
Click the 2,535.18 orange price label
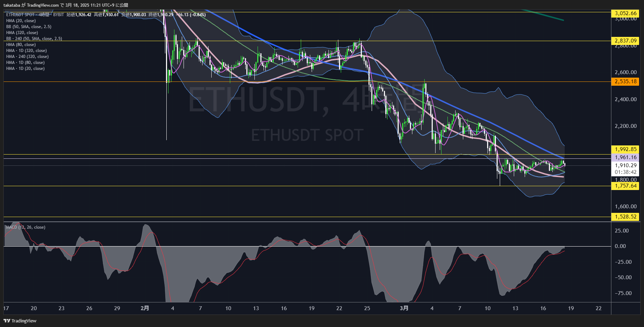point(625,81)
